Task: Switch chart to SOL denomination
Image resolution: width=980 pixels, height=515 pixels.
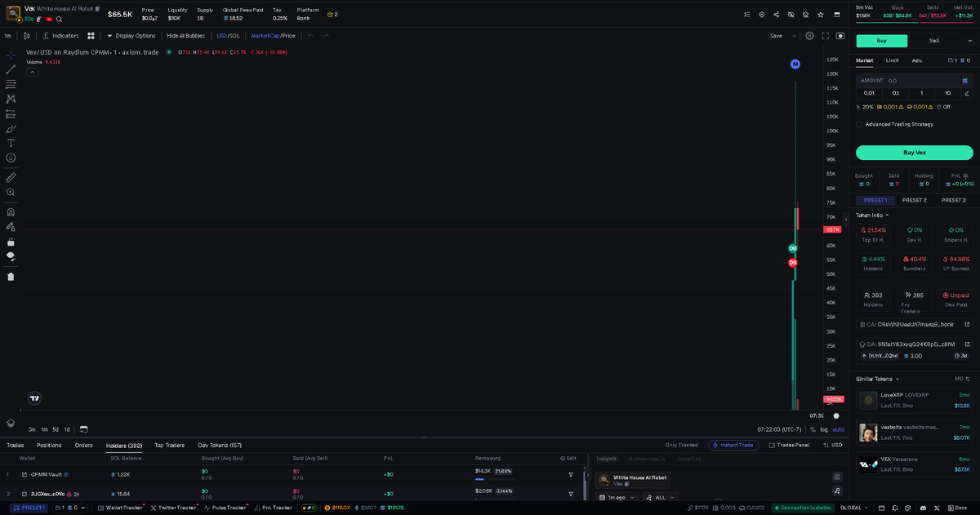Action: point(234,36)
